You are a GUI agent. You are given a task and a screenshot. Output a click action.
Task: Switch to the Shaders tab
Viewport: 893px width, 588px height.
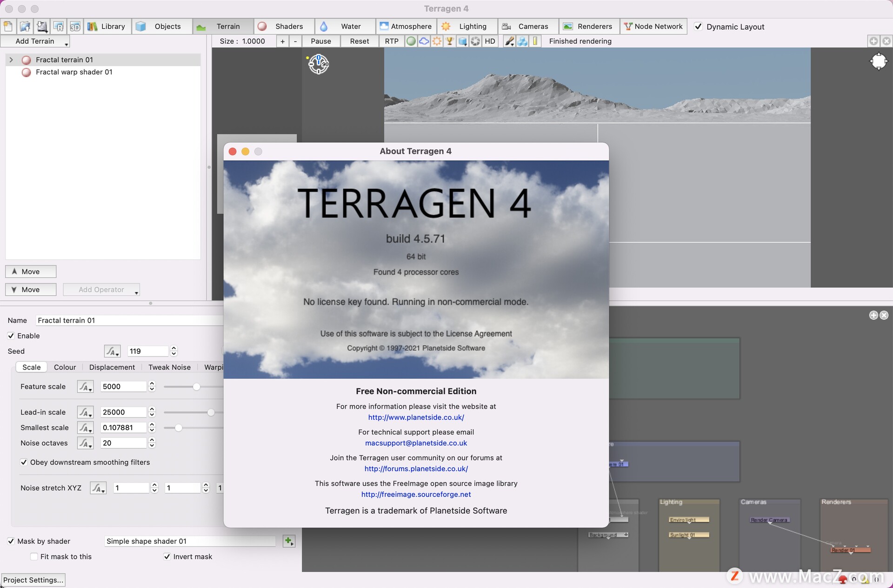coord(284,26)
